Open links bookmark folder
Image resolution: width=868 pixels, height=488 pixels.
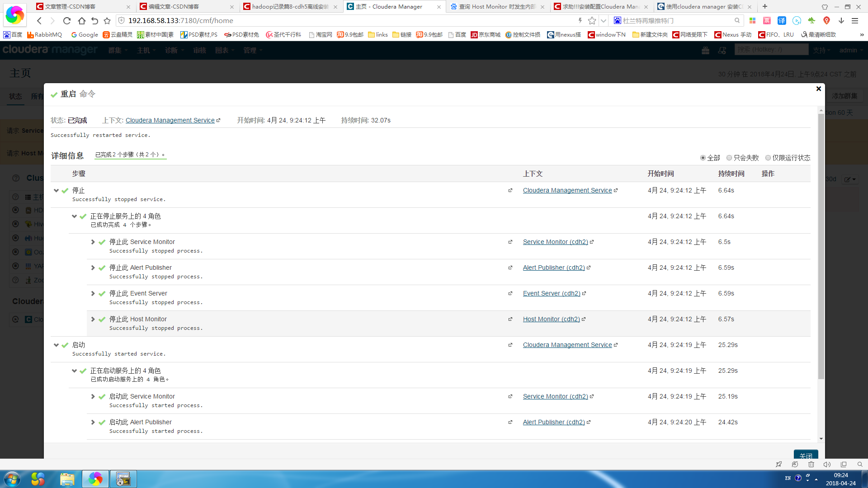point(378,35)
